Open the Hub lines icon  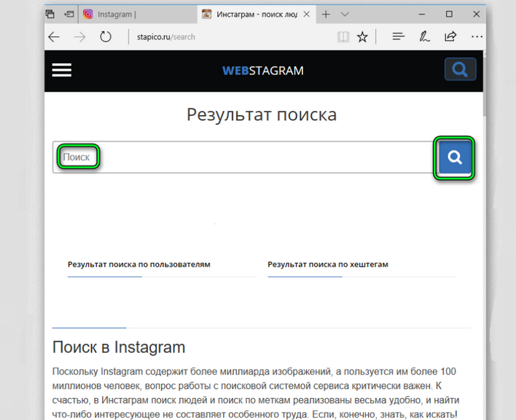coord(398,37)
